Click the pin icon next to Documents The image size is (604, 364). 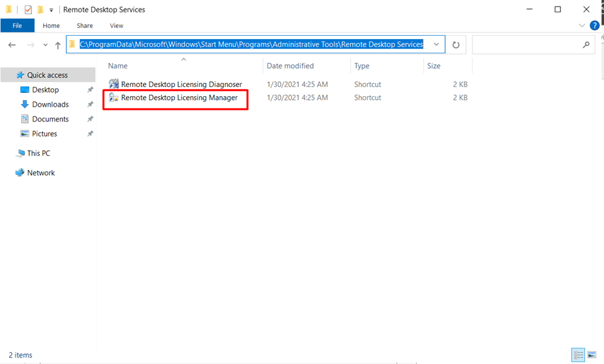[x=90, y=119]
